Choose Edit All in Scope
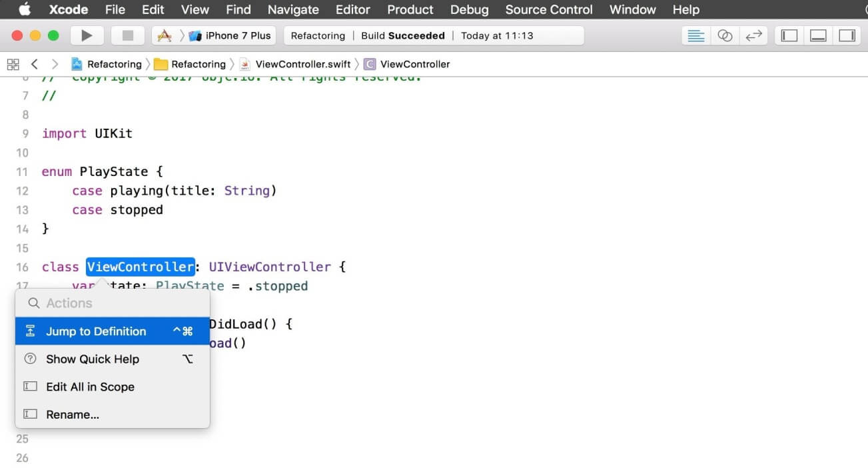The height and width of the screenshot is (468, 868). click(x=113, y=387)
